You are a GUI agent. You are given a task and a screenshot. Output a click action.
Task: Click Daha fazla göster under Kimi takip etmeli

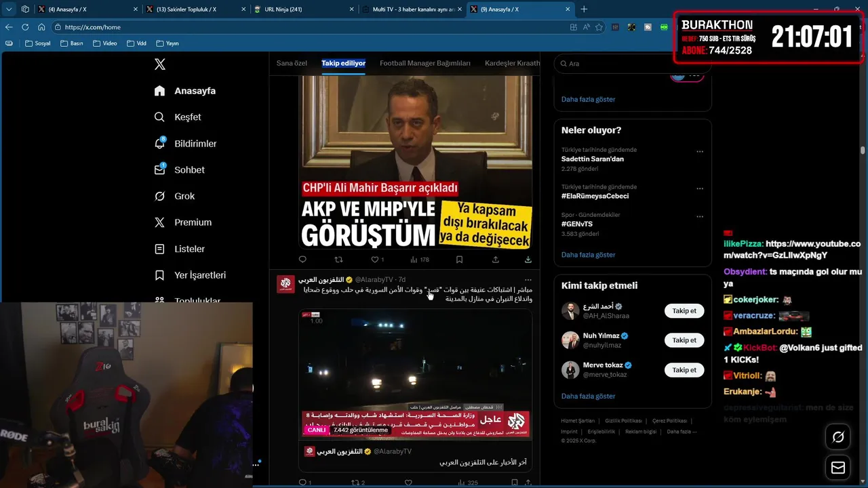click(x=588, y=396)
